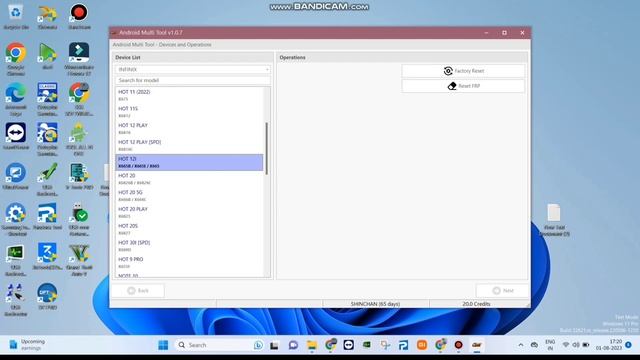Viewport: 640px width, 360px height.
Task: Select the green V logo desktop icon
Action: pos(79,260)
